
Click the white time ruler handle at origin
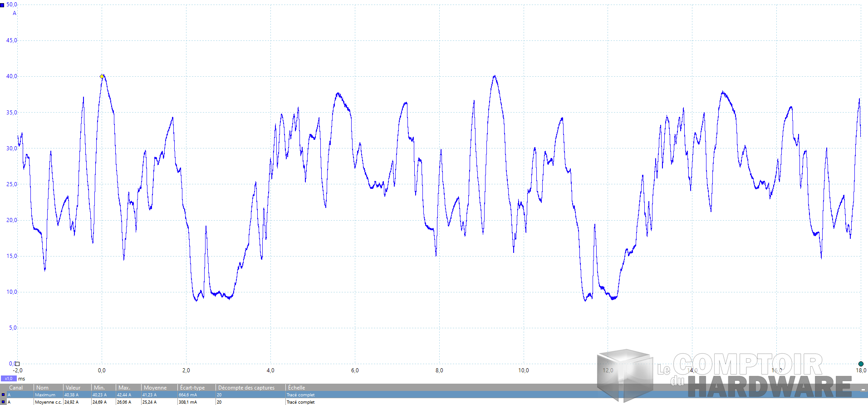click(x=17, y=364)
